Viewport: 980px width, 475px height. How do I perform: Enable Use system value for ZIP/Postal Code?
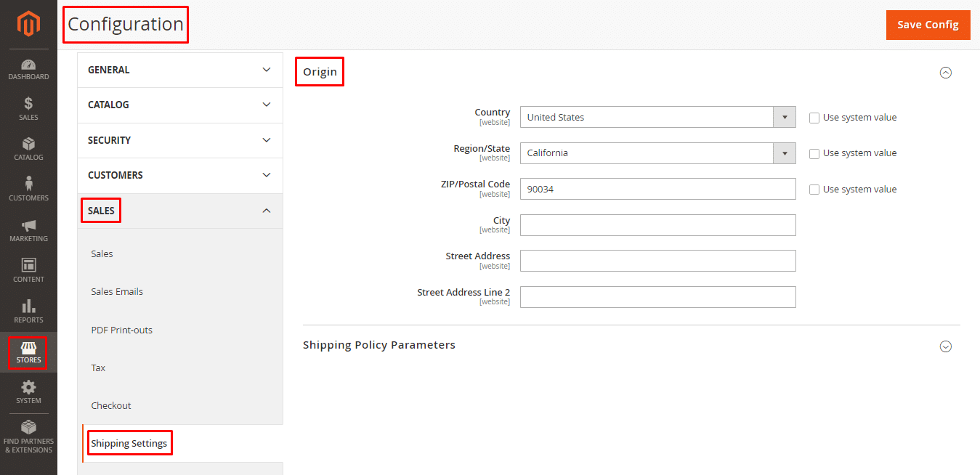click(x=814, y=189)
